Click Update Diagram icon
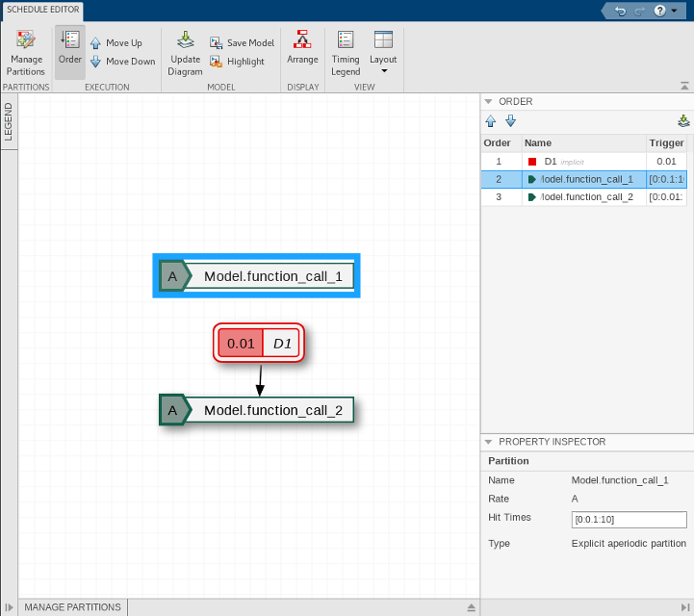The width and height of the screenshot is (694, 616). 186,53
